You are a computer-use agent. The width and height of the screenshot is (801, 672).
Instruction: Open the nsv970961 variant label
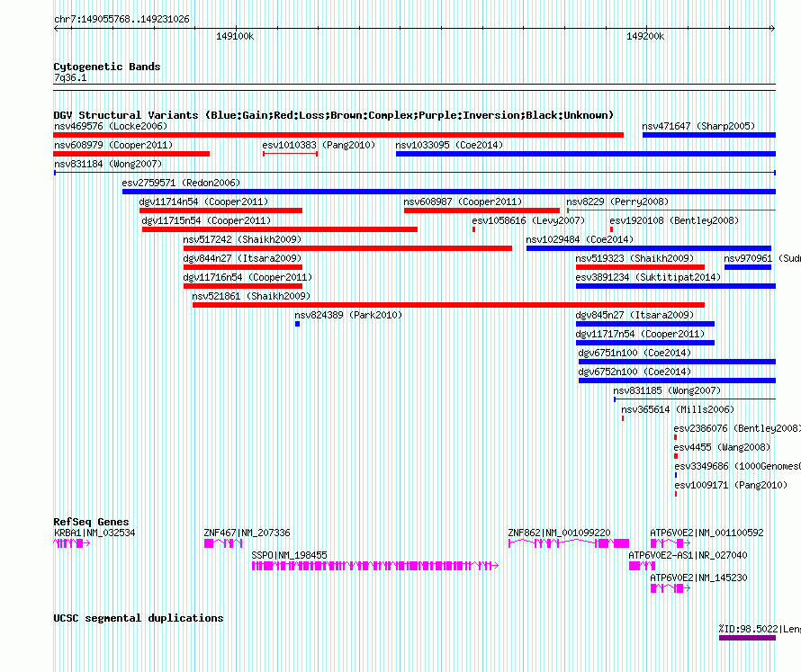(x=762, y=258)
